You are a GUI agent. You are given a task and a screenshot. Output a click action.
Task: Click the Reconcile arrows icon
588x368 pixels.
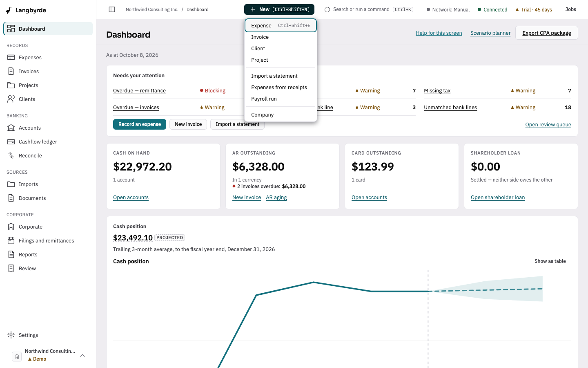coord(11,155)
